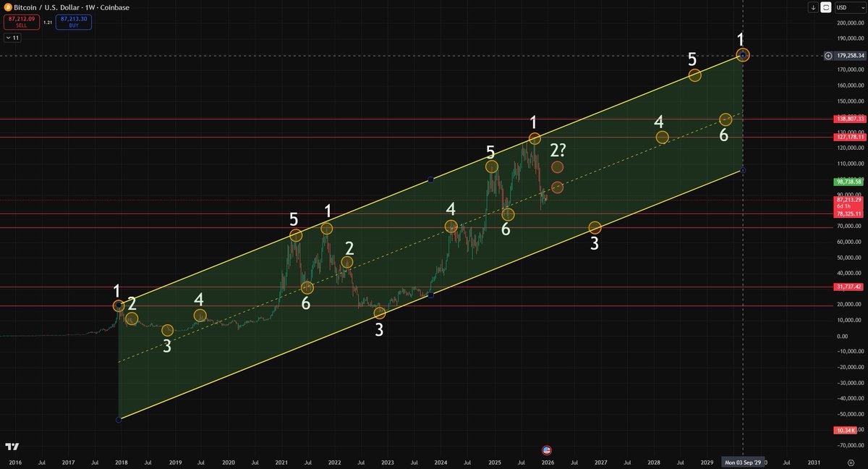Image resolution: width=868 pixels, height=469 pixels.
Task: Select the channel handle on upper line near 2024
Action: point(430,179)
